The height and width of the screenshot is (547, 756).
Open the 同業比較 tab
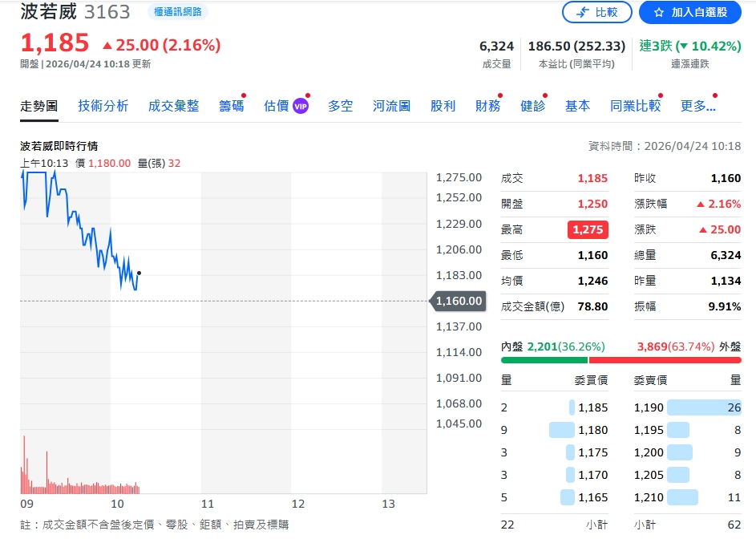click(x=636, y=106)
